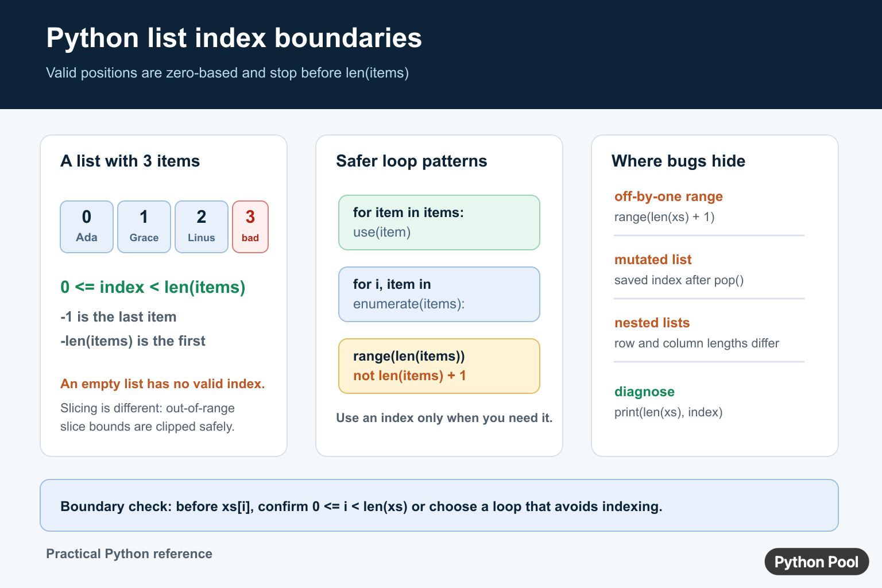882x588 pixels.
Task: Click the 'A list with 3 items' heading
Action: [130, 161]
